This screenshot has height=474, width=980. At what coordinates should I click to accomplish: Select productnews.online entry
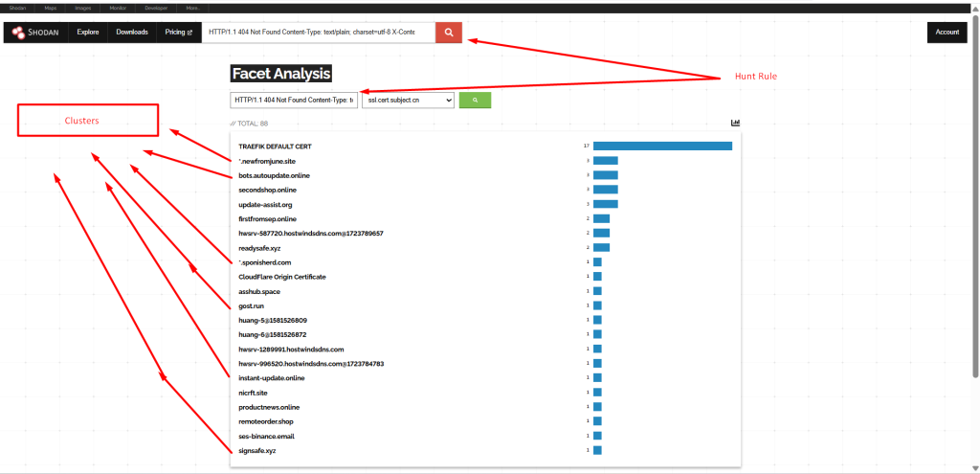[269, 407]
